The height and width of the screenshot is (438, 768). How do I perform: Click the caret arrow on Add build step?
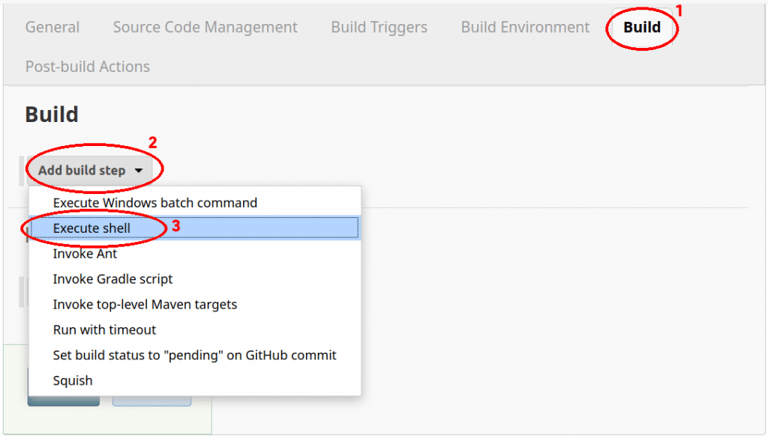pyautogui.click(x=139, y=171)
